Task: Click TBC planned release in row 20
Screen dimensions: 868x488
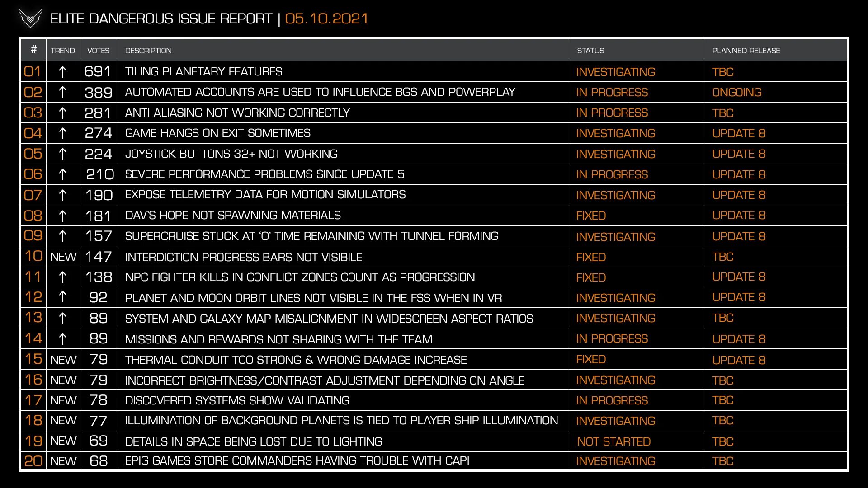Action: (723, 461)
